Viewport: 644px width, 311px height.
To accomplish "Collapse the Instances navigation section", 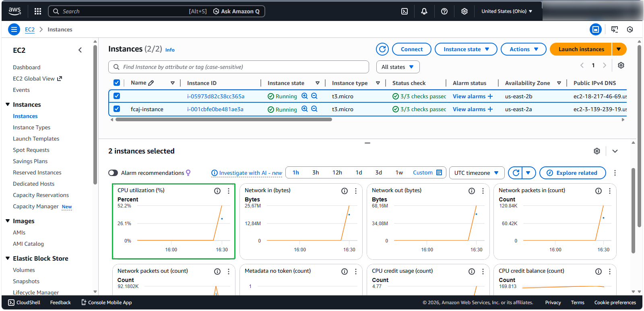I will click(x=8, y=104).
